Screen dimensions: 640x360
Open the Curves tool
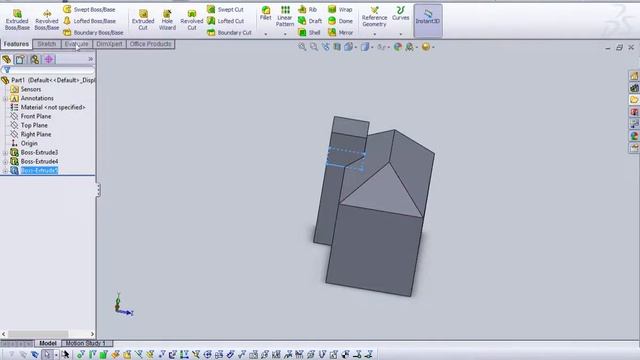tap(400, 13)
